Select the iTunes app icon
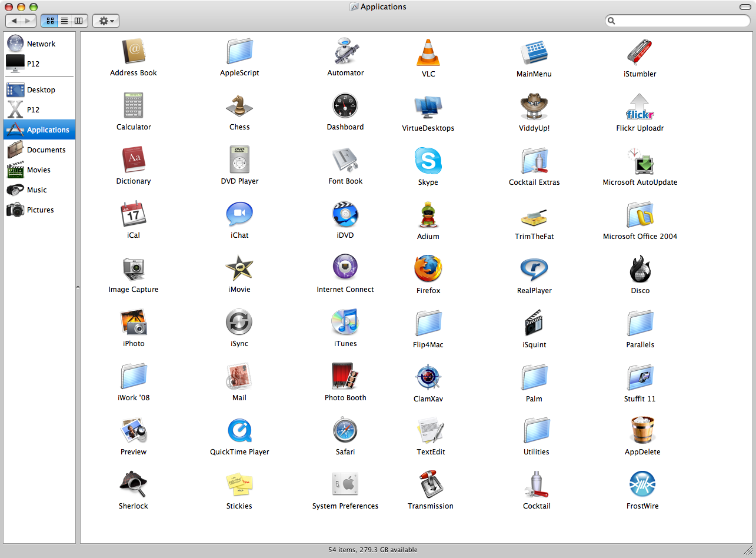 coord(345,323)
